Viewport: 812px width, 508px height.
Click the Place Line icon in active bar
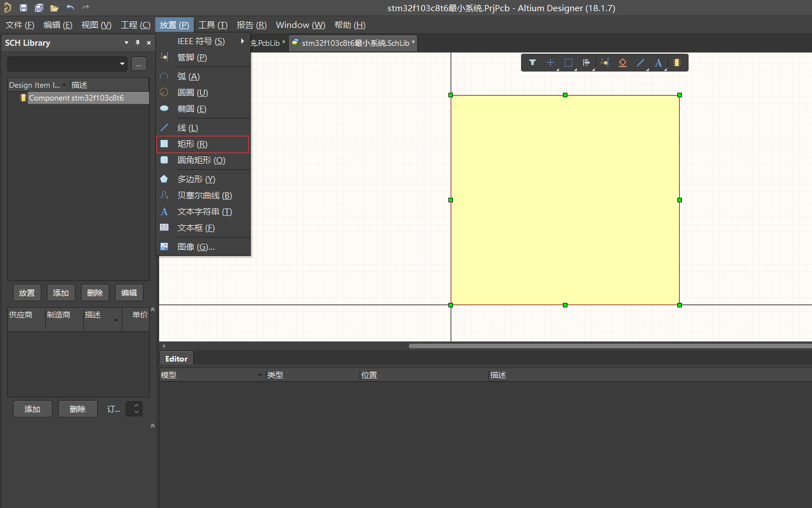pos(641,63)
